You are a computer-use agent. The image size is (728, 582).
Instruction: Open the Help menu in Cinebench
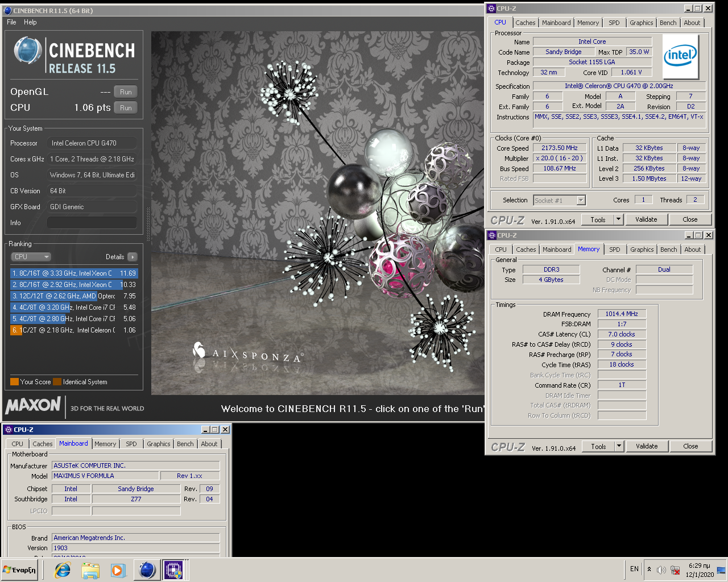30,22
